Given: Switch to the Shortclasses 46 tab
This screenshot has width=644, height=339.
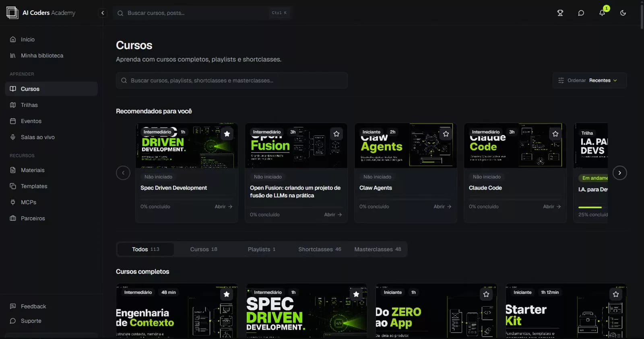Looking at the screenshot, I should coord(320,249).
